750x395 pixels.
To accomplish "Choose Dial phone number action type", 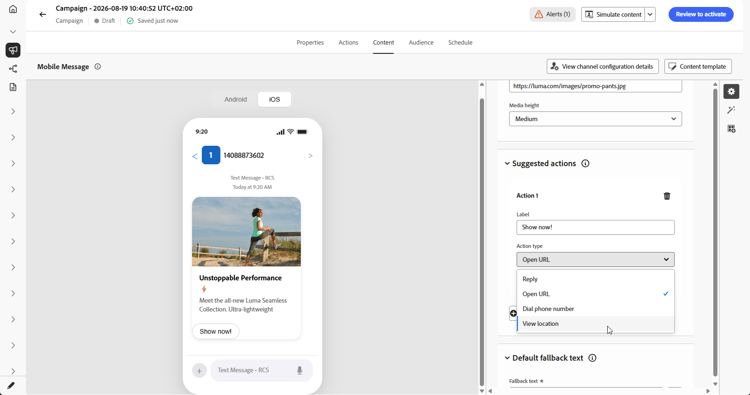I will click(595, 308).
